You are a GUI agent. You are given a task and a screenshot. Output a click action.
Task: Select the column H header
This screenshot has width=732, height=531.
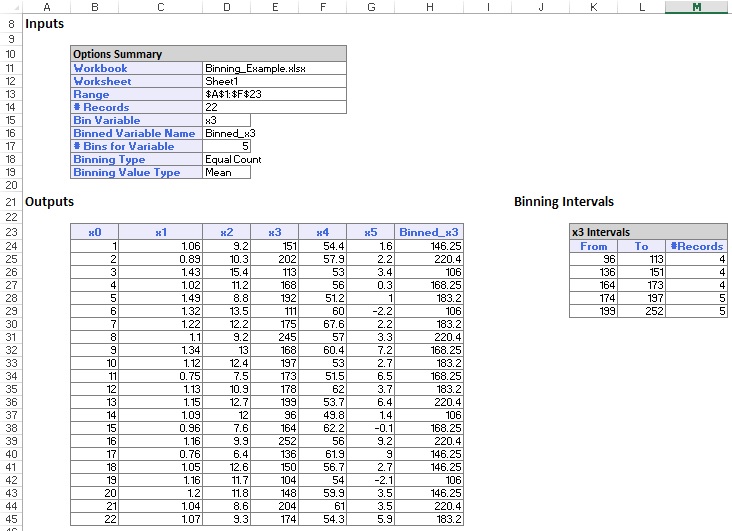click(x=428, y=7)
